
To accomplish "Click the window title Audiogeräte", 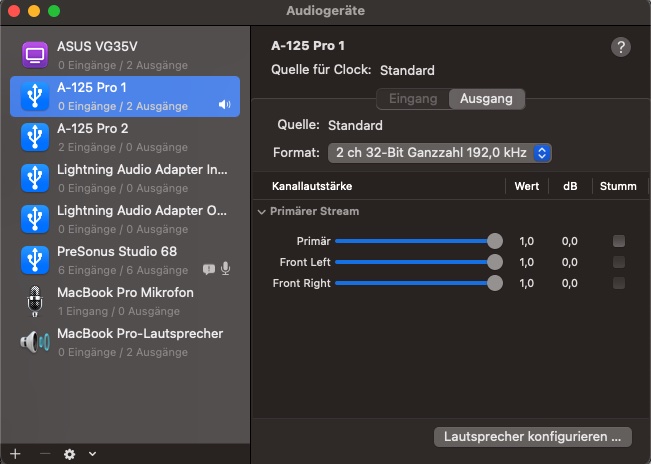I will [x=326, y=11].
